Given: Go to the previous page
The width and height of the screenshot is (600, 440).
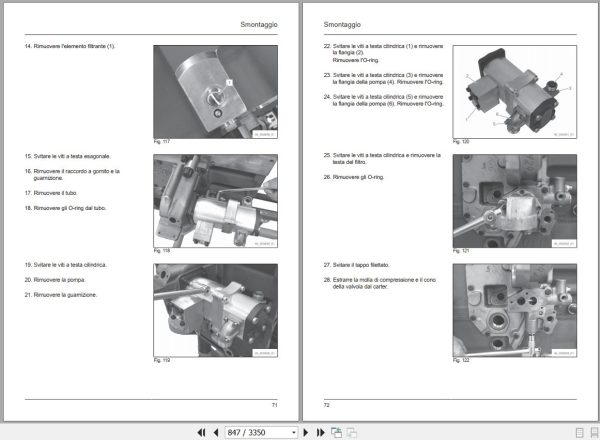Looking at the screenshot, I should [216, 432].
